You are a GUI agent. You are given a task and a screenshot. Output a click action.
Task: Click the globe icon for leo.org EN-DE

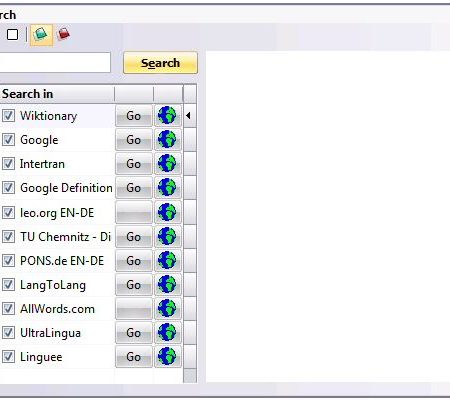(167, 212)
